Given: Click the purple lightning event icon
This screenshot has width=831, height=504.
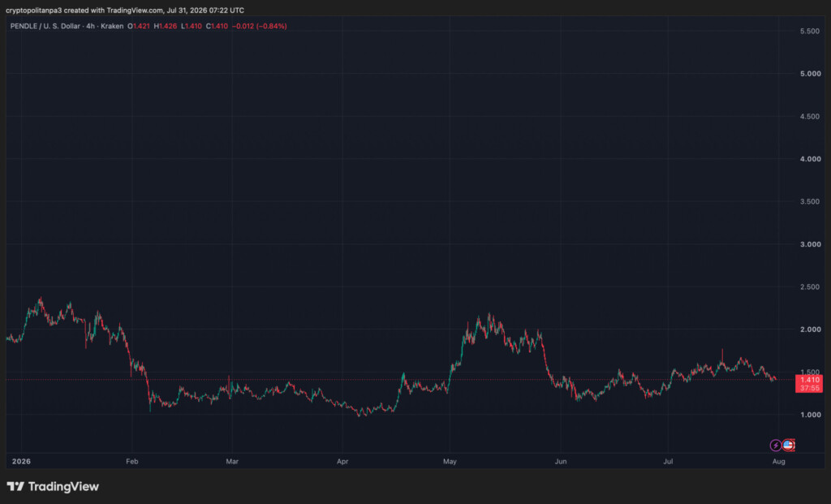Looking at the screenshot, I should [x=775, y=446].
